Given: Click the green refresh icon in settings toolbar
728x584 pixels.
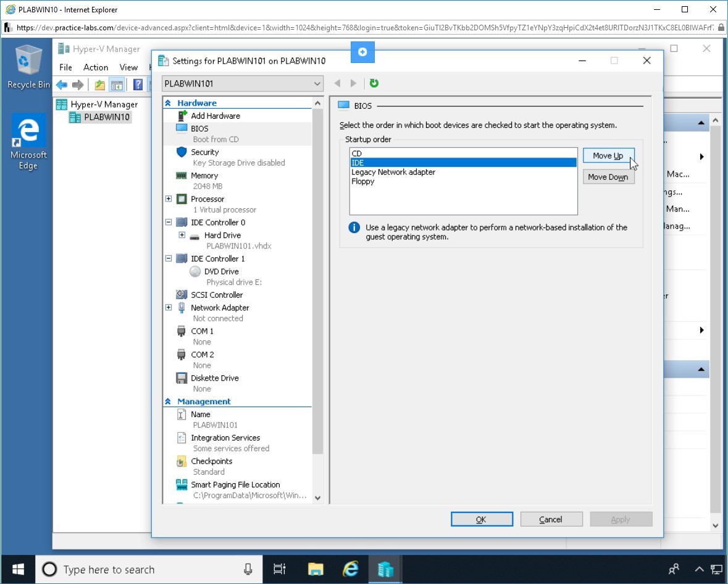Looking at the screenshot, I should (374, 83).
